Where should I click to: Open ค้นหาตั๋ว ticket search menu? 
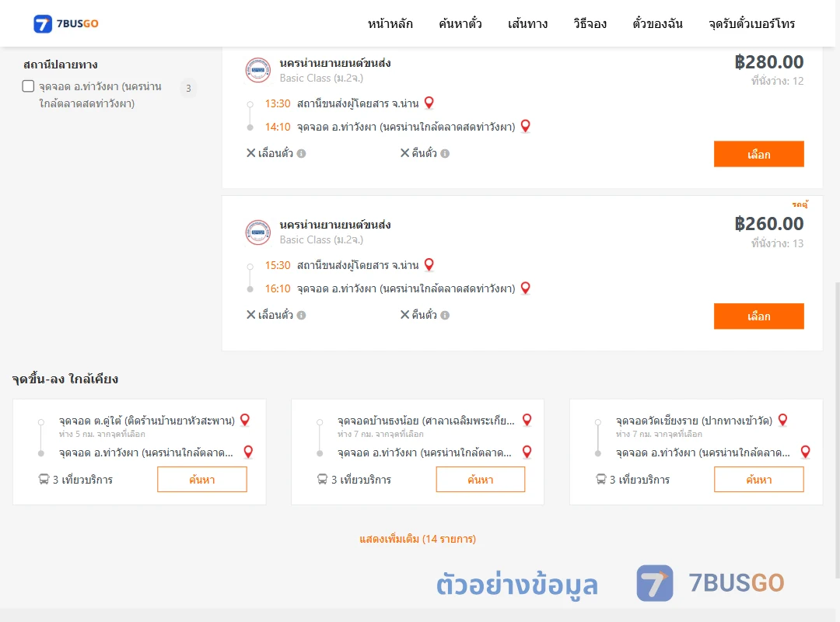460,23
